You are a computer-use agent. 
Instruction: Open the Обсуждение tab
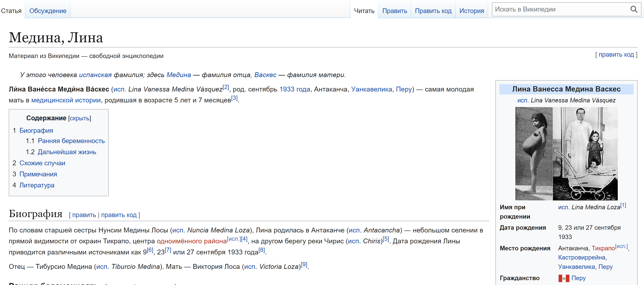48,11
